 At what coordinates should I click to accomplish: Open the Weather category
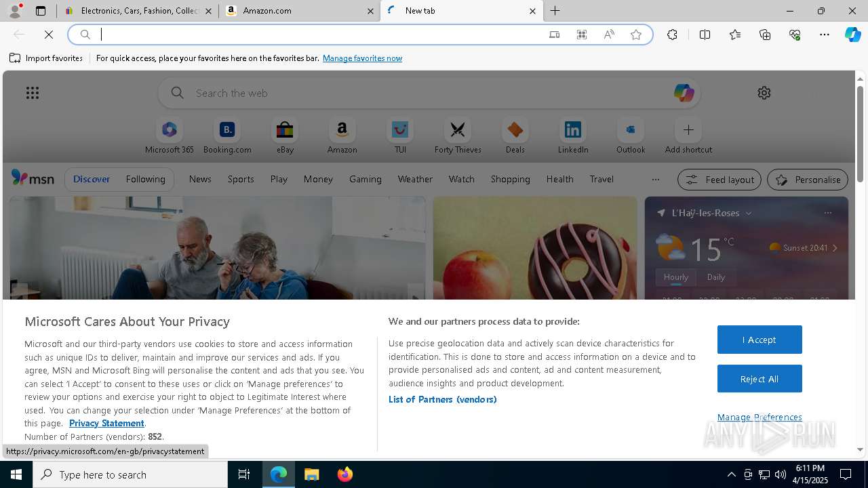(x=415, y=179)
